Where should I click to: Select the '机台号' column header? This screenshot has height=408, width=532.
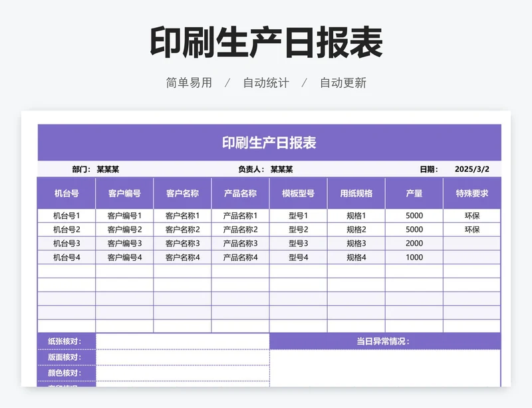[66, 193]
